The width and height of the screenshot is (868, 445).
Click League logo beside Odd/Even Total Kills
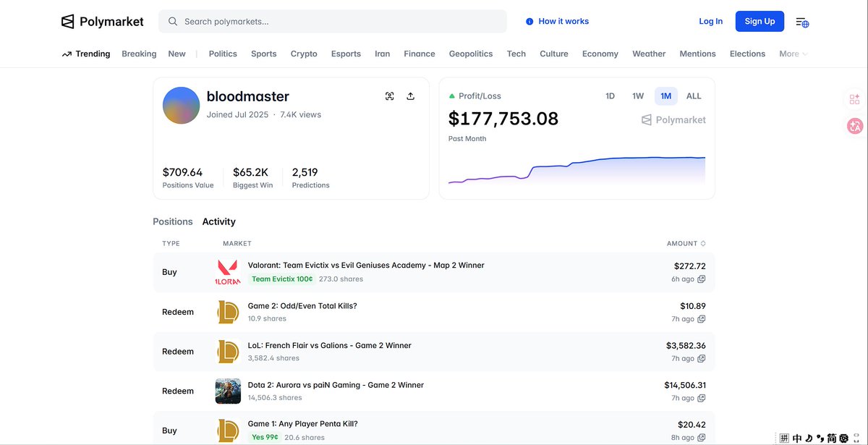pyautogui.click(x=228, y=312)
